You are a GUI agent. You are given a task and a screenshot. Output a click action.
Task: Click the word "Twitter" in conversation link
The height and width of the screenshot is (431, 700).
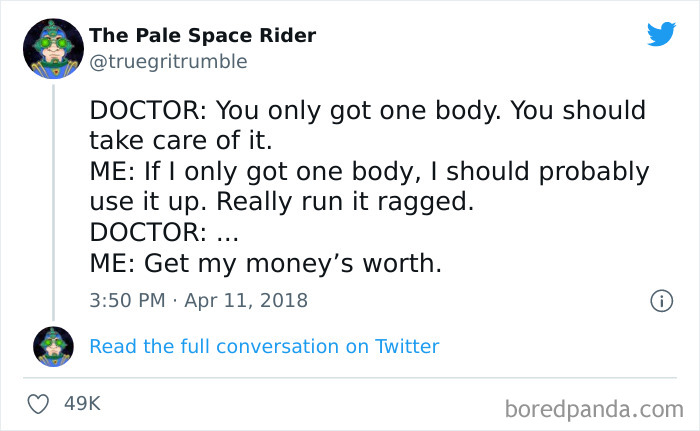(407, 347)
